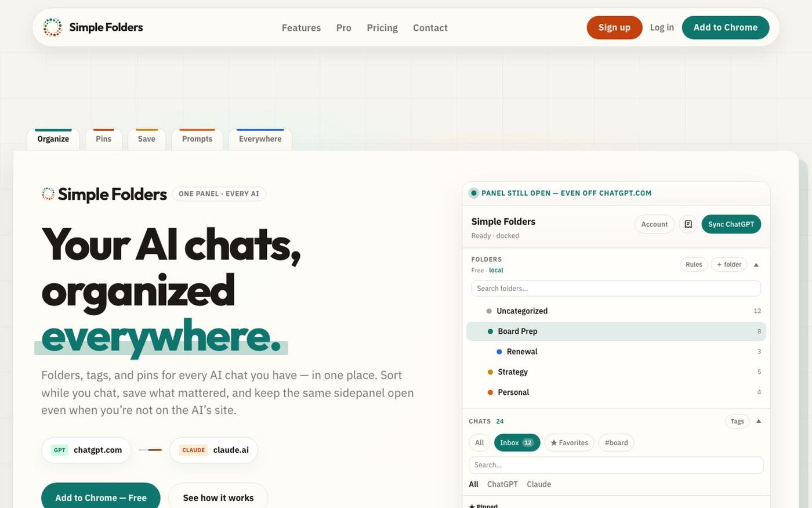Image resolution: width=812 pixels, height=508 pixels.
Task: Click the Sync ChatGPT button
Action: tap(731, 224)
